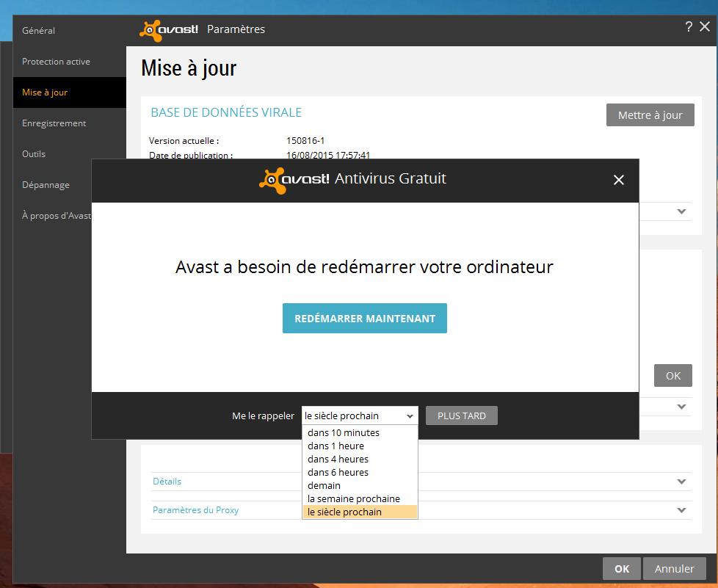Click the gray OK button above the Détails row
The width and height of the screenshot is (718, 588).
[x=673, y=376]
